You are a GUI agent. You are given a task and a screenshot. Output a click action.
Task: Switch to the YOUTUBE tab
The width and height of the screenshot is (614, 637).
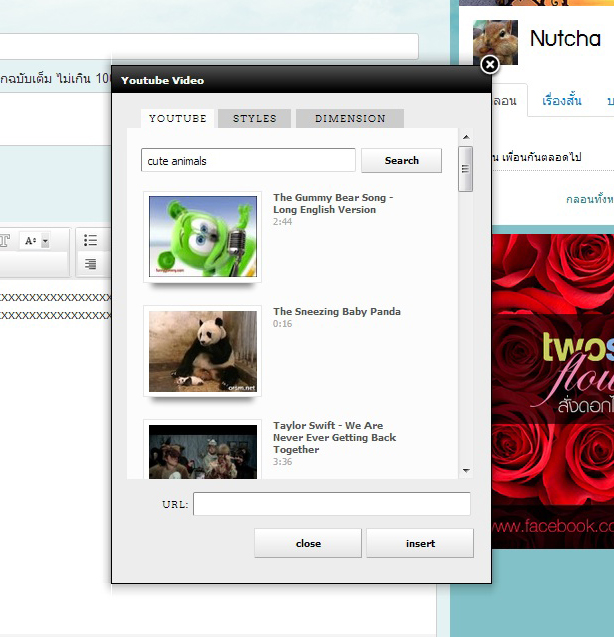point(178,118)
